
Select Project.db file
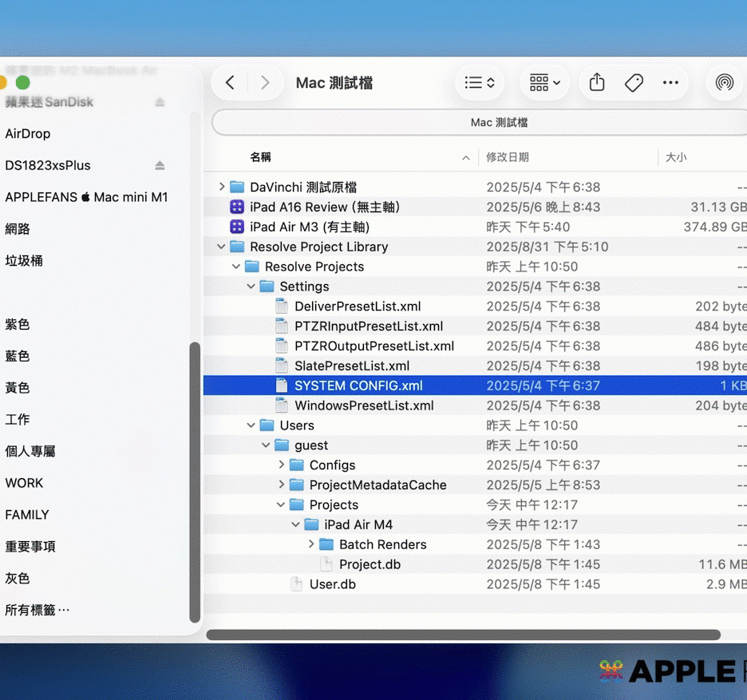(370, 564)
